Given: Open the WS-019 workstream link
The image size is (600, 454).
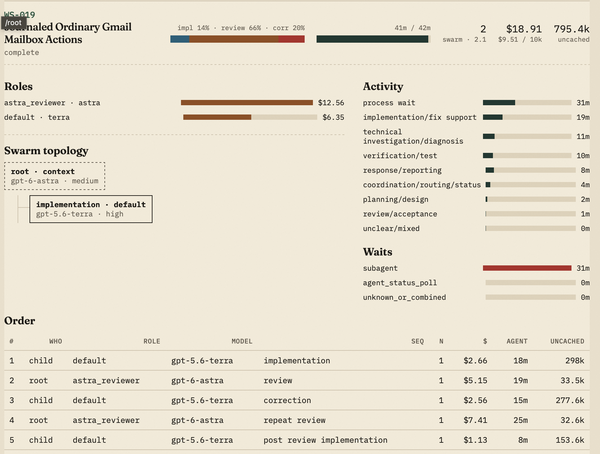Looking at the screenshot, I should coord(20,14).
